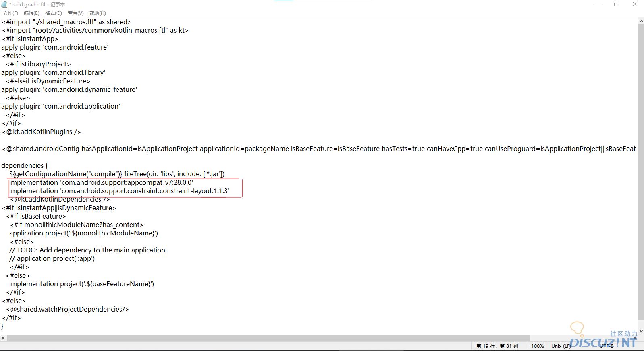Click the Notepad icon in title bar
Viewport: 644px width, 351px height.
click(x=4, y=4)
